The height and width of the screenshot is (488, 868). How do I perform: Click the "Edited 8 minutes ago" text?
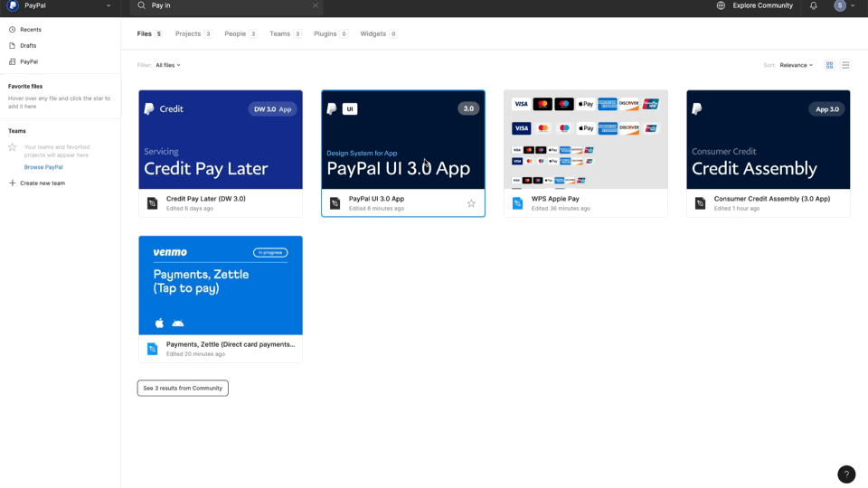(376, 209)
